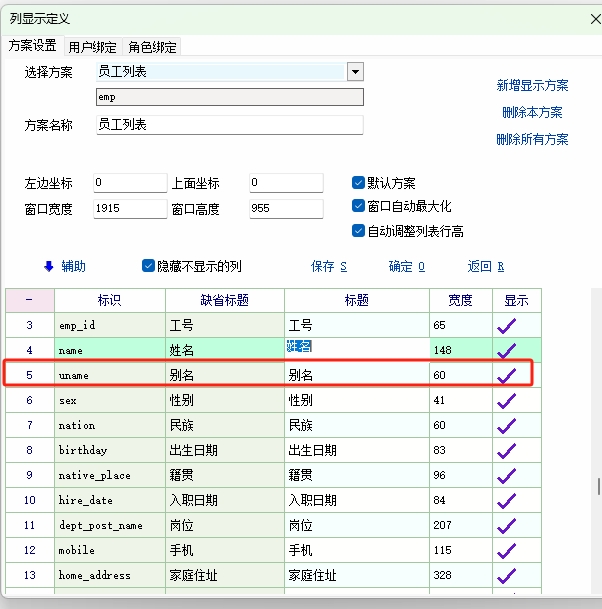This screenshot has height=609, width=602.
Task: Click the 新增显示方案 link
Action: (532, 86)
